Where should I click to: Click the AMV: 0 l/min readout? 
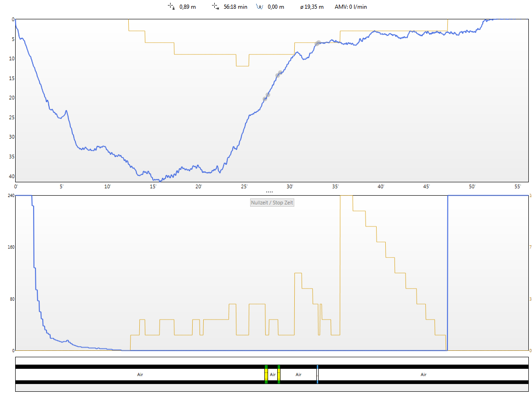click(x=350, y=7)
